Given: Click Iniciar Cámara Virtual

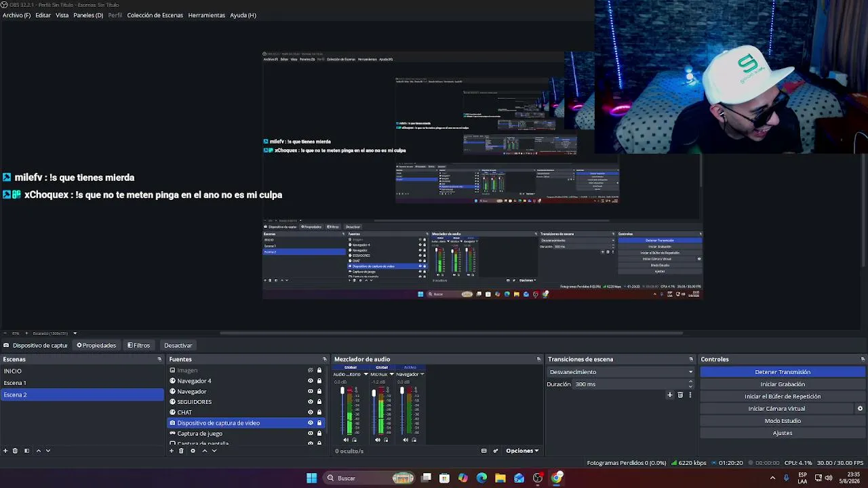Looking at the screenshot, I should [776, 409].
